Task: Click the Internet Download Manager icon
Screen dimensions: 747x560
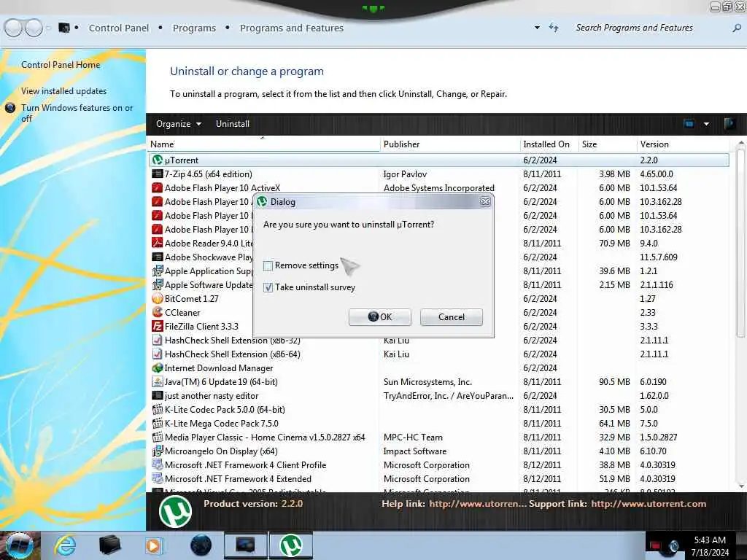Action: click(158, 368)
